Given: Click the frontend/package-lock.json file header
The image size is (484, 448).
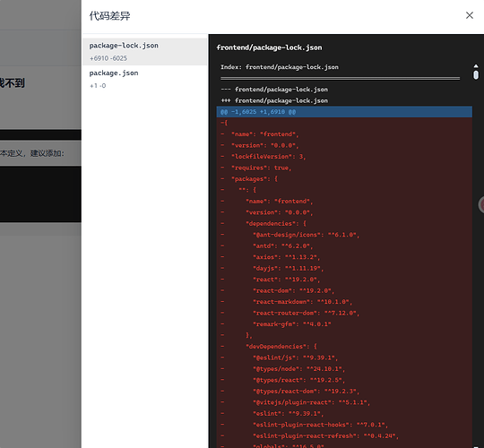Looking at the screenshot, I should (269, 47).
